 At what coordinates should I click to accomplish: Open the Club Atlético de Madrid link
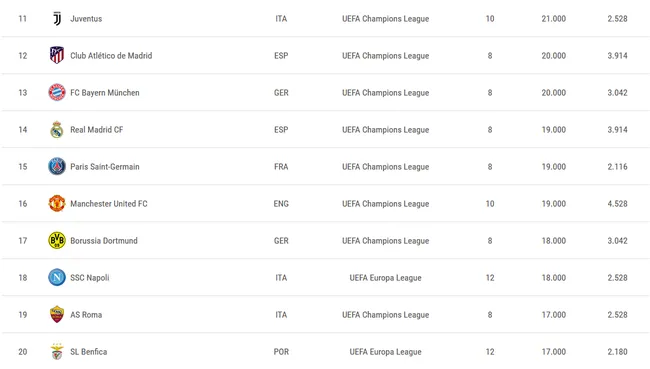[111, 56]
